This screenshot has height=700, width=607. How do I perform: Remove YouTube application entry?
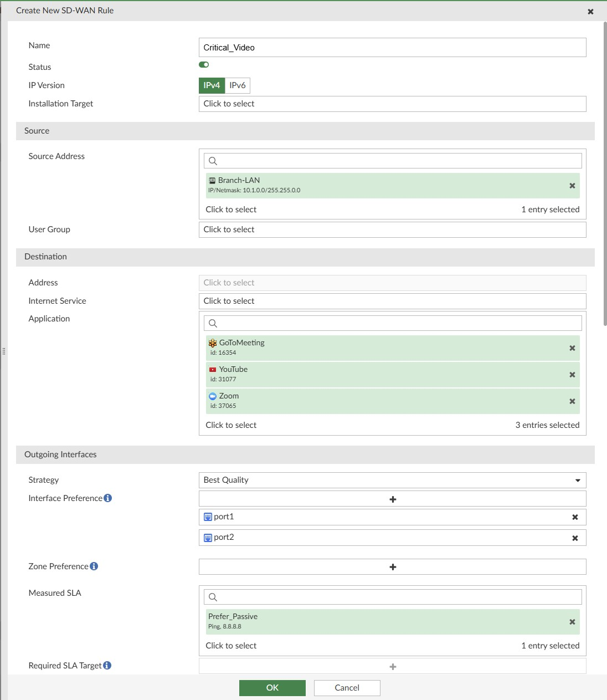coord(572,375)
